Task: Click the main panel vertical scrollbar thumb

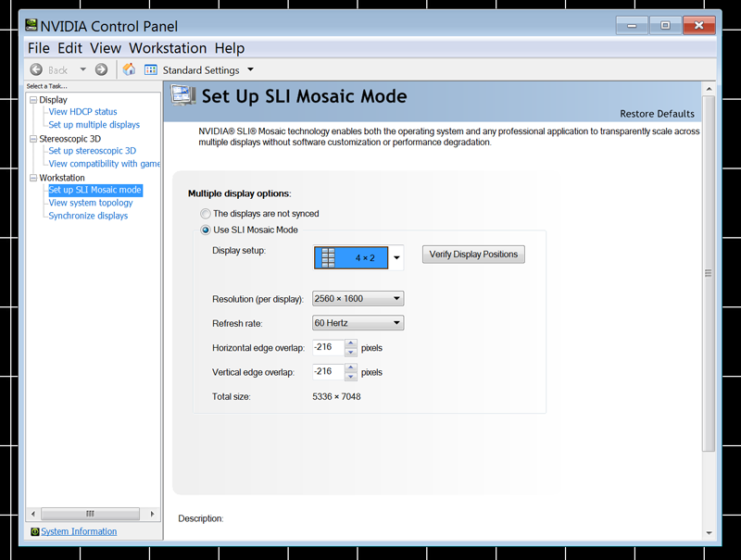Action: (x=709, y=274)
